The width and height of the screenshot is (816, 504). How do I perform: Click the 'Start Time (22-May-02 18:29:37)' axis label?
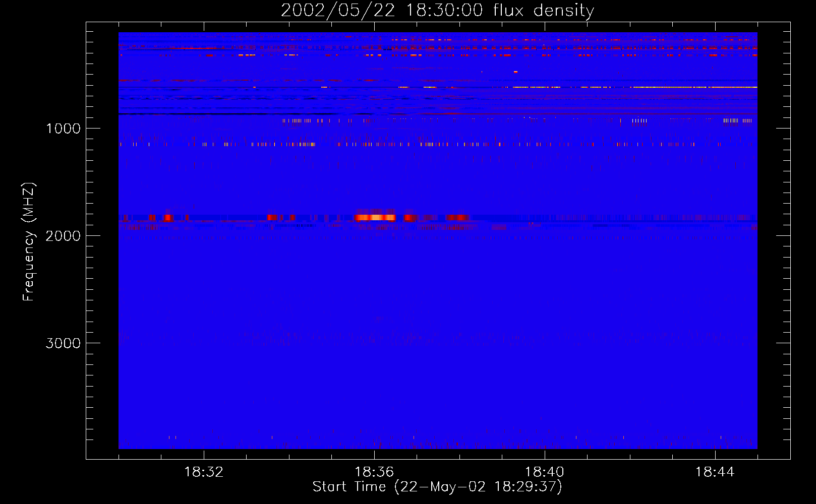coord(437,487)
